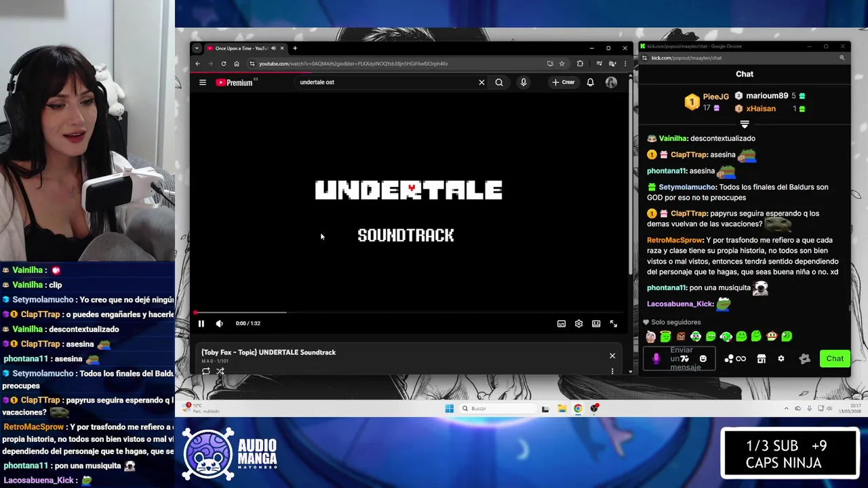Open the Windows Start menu
Viewport: 868px width, 488px height.
pyautogui.click(x=449, y=409)
